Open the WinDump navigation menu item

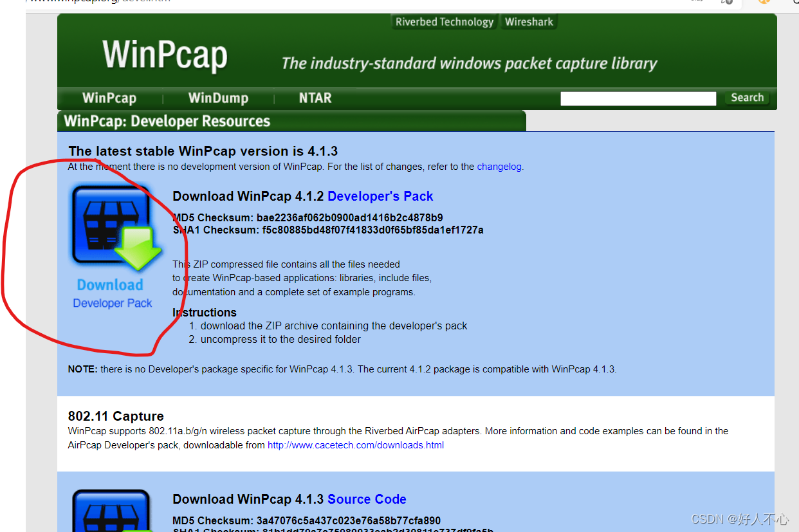(x=218, y=98)
